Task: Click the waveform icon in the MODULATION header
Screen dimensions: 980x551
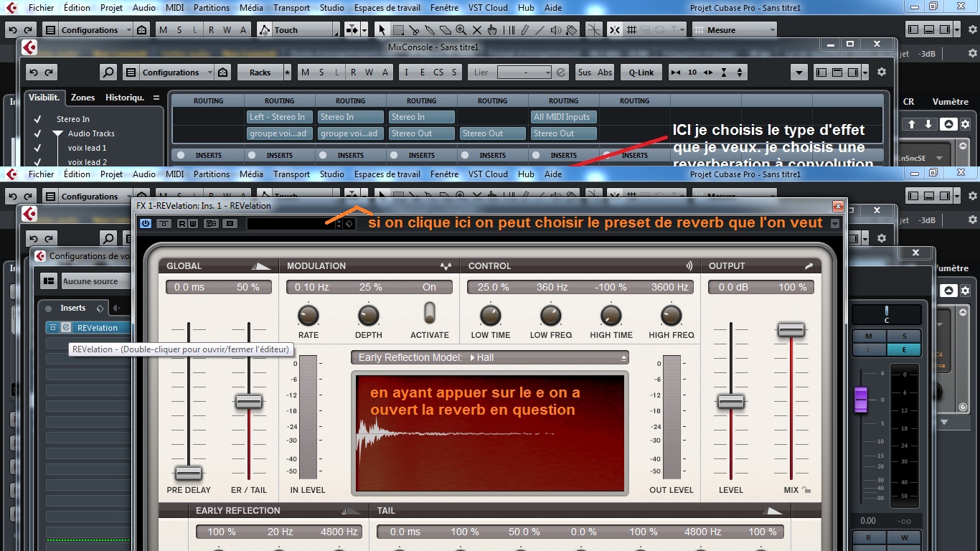Action: tap(446, 266)
